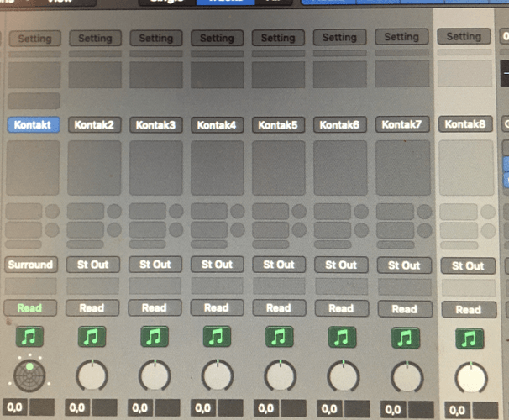Screen dimensions: 509x420
Task: Open the EQ thumbnail on Kontak4 channel
Action: click(218, 75)
